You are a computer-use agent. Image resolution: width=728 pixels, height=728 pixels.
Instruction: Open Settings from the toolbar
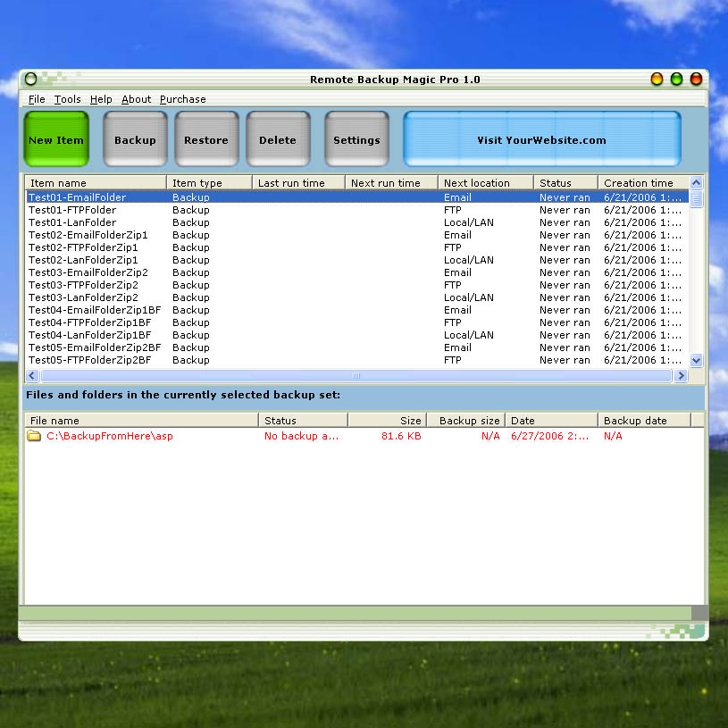[356, 139]
